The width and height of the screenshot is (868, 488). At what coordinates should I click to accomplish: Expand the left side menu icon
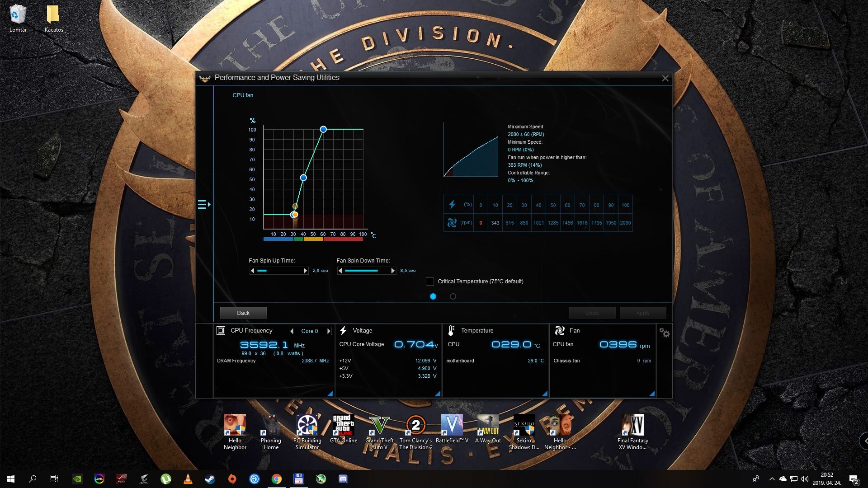[203, 205]
